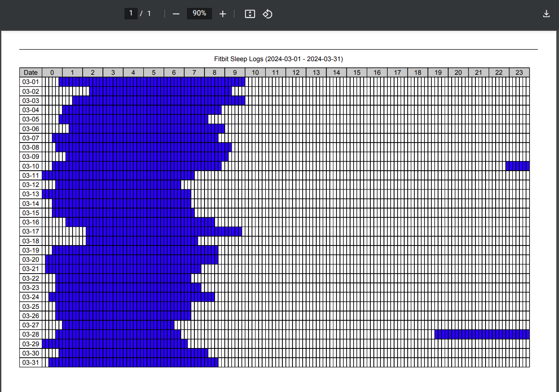Click the zoom in icon
559x392 pixels.
(x=223, y=14)
